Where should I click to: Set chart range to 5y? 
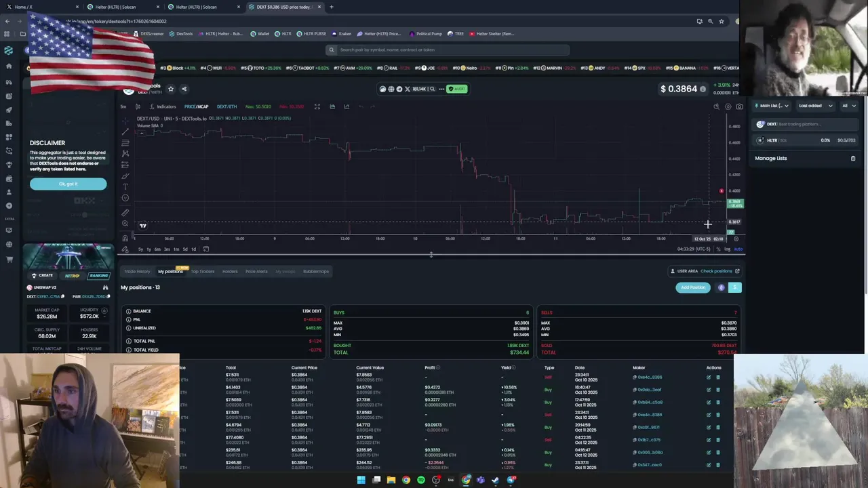[x=140, y=249]
